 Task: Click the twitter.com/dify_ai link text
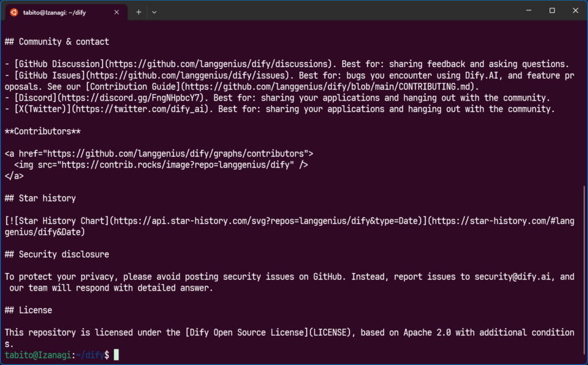[140, 109]
